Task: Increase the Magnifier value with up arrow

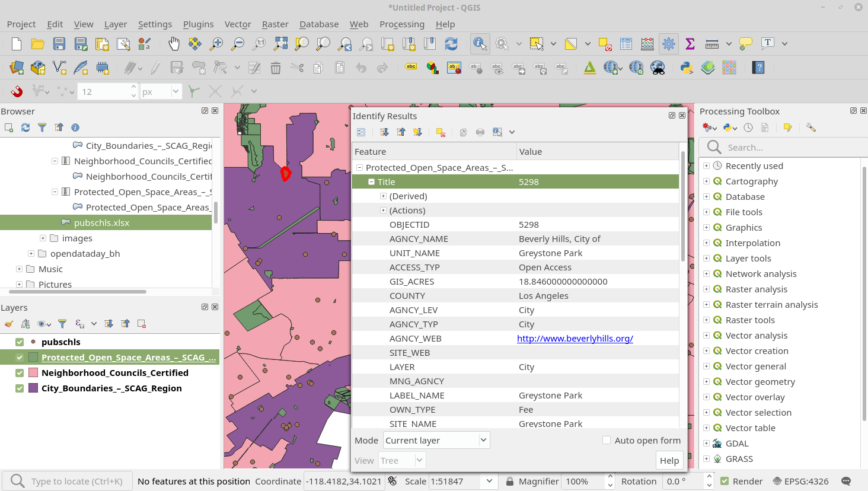Action: (x=611, y=477)
